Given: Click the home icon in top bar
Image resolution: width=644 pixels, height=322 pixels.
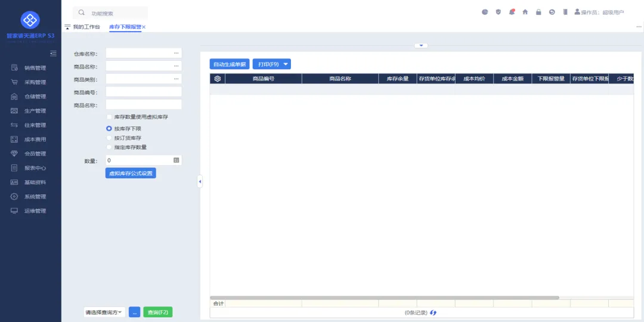Looking at the screenshot, I should [x=525, y=12].
